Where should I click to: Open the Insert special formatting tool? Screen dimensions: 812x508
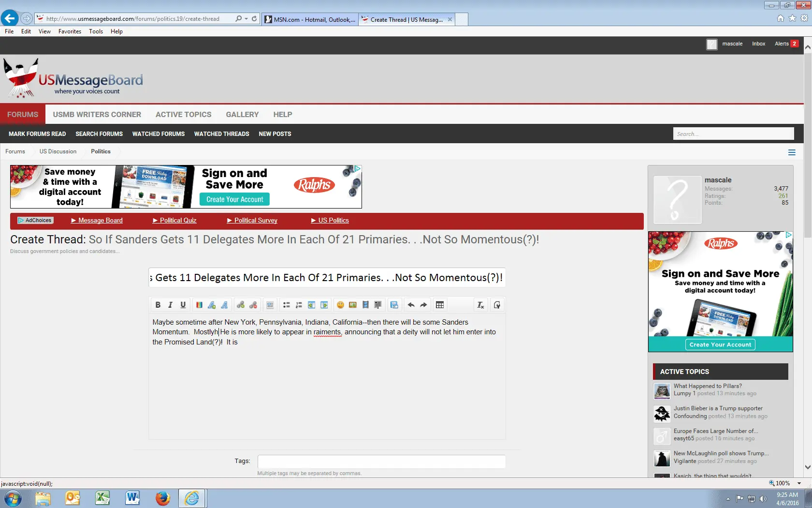[x=378, y=305]
